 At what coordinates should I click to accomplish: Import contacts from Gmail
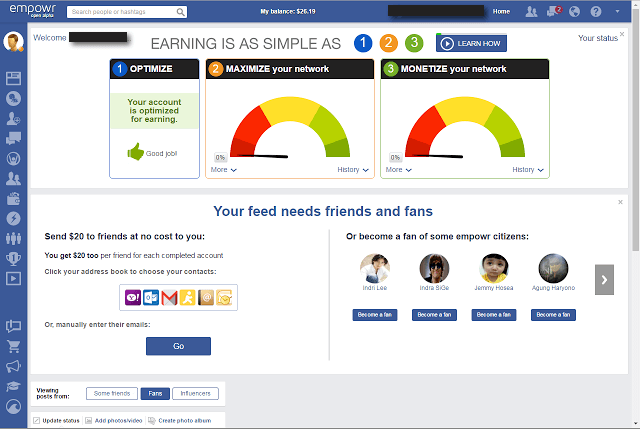[169, 298]
